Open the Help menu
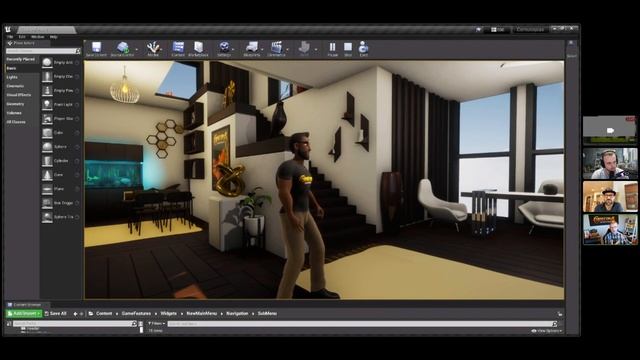This screenshot has width=640, height=360. point(53,37)
